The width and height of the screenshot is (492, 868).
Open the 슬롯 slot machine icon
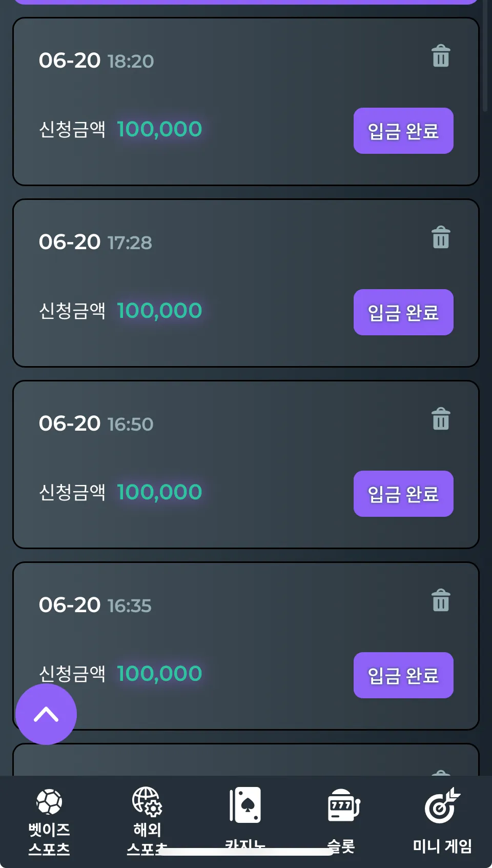click(x=343, y=805)
